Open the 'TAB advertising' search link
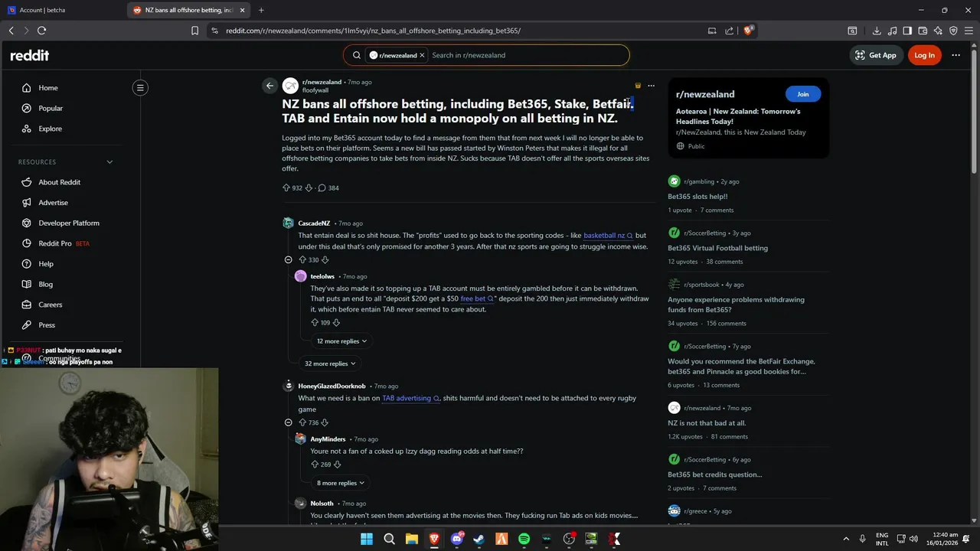The width and height of the screenshot is (980, 551). tap(410, 398)
